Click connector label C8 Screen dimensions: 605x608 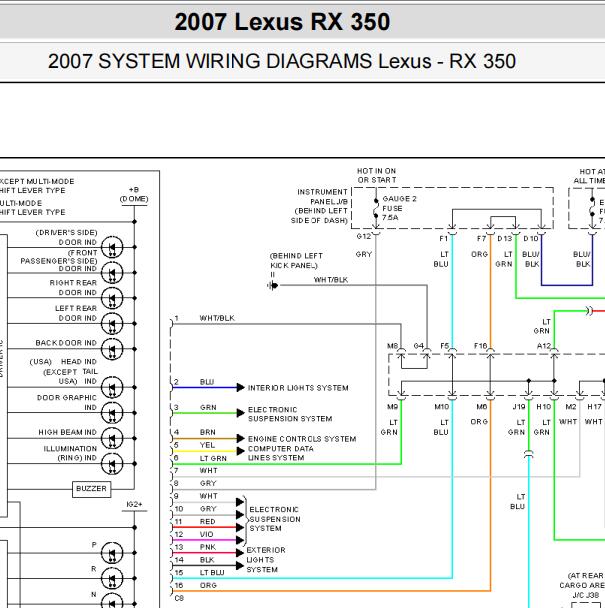click(x=179, y=598)
